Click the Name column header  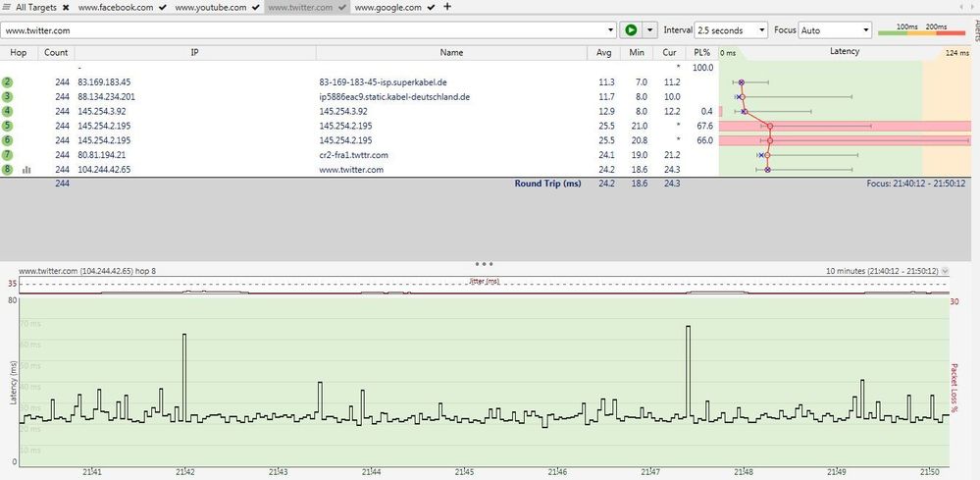tap(451, 52)
